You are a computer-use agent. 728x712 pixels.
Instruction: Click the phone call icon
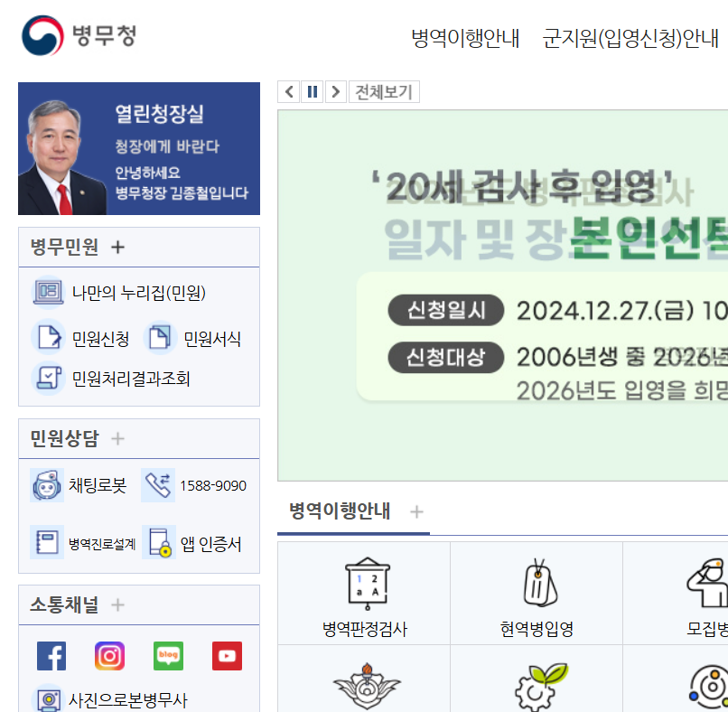158,485
